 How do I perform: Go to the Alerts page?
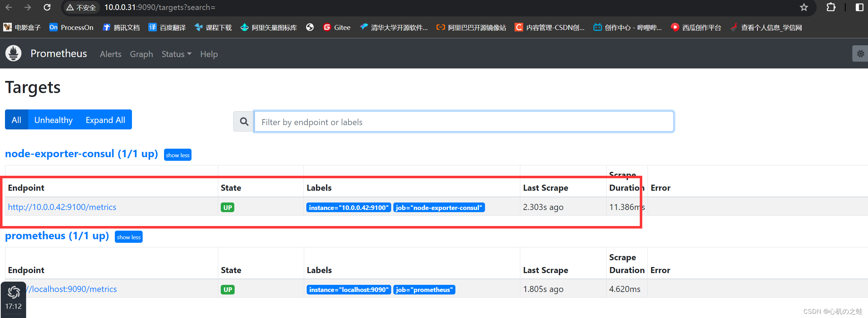coord(111,54)
